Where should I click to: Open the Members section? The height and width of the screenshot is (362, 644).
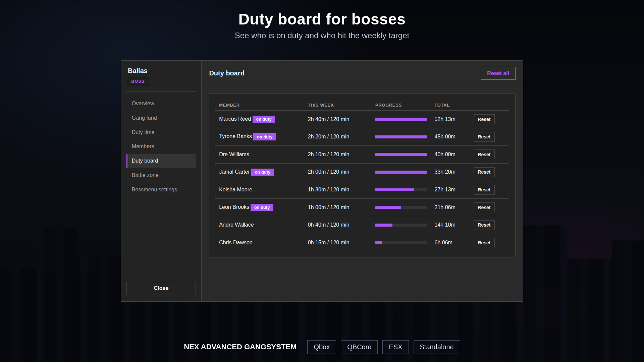click(x=161, y=146)
